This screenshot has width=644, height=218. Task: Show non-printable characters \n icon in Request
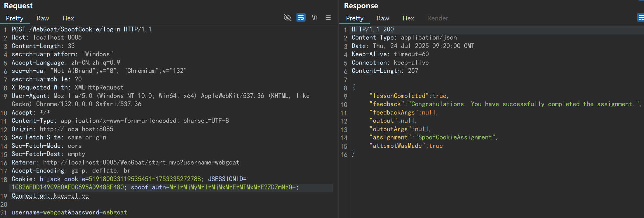(314, 18)
